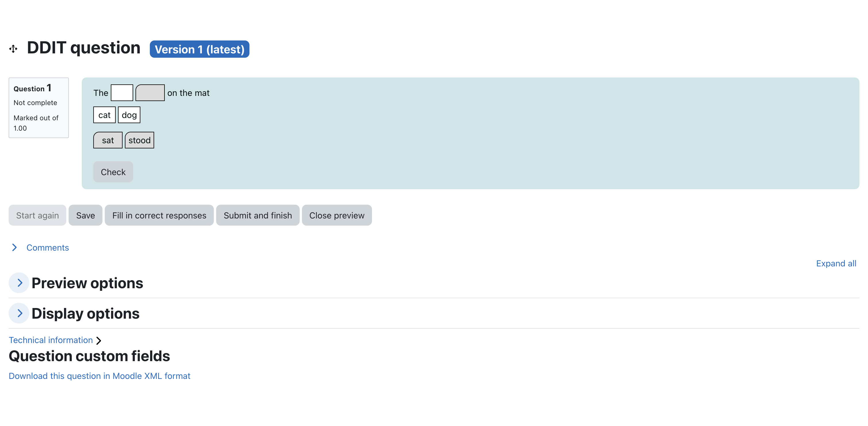Open the Comments link

click(x=48, y=248)
